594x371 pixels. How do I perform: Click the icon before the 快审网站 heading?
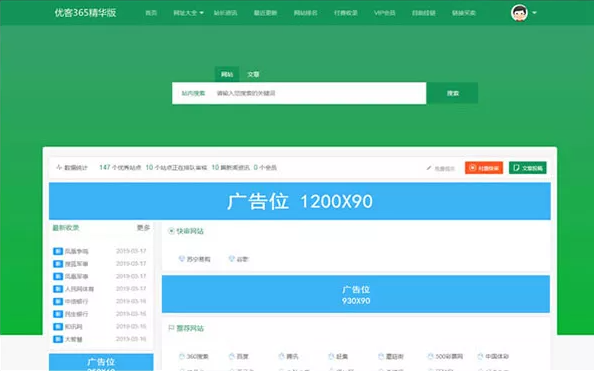(171, 231)
